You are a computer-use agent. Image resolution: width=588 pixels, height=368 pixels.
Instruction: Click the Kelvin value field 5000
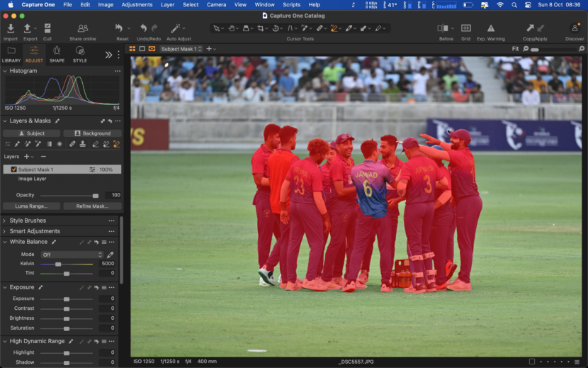[x=107, y=264]
